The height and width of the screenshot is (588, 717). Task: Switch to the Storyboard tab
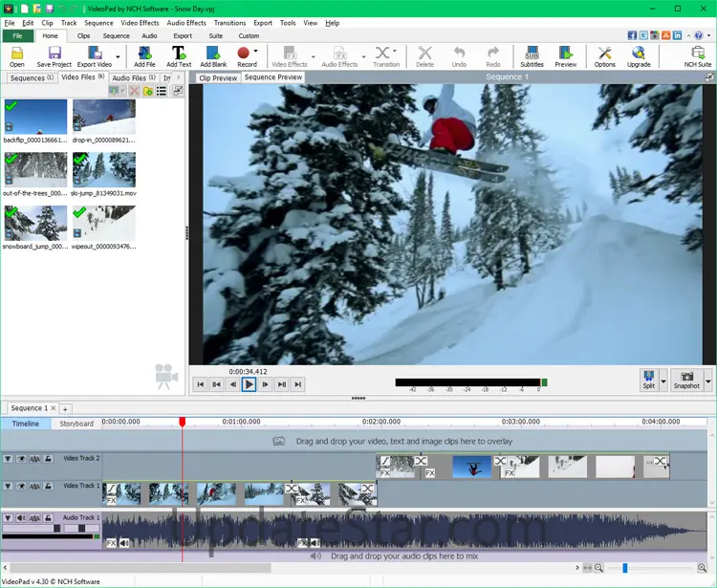pos(76,423)
